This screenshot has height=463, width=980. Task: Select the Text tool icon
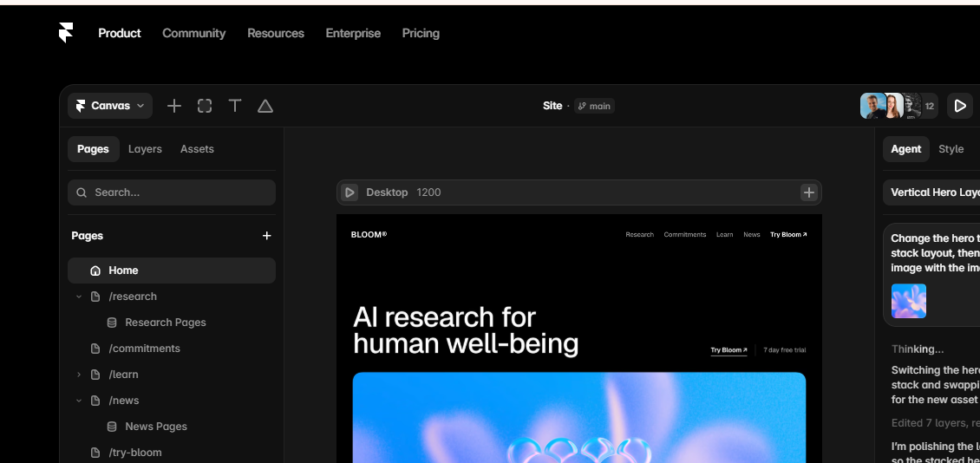pyautogui.click(x=235, y=107)
